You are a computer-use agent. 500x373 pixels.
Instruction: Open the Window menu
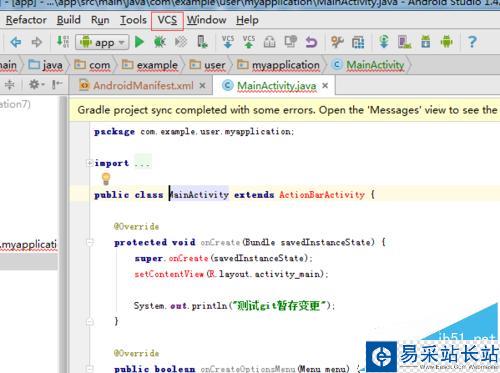(x=206, y=20)
